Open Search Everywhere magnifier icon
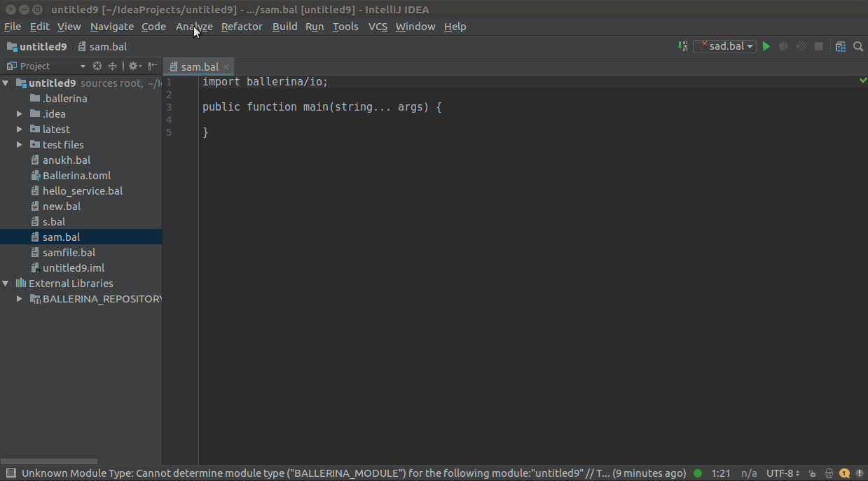The width and height of the screenshot is (868, 481). 858,46
